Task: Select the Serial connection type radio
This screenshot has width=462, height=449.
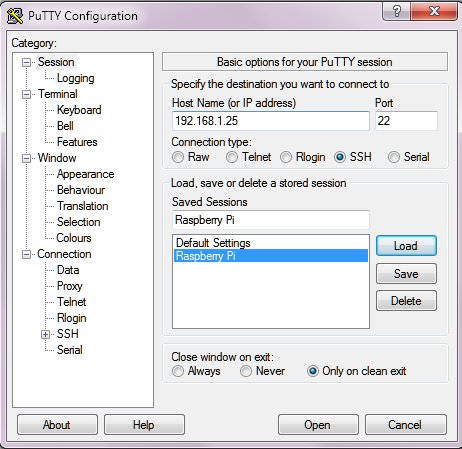Action: (x=394, y=157)
